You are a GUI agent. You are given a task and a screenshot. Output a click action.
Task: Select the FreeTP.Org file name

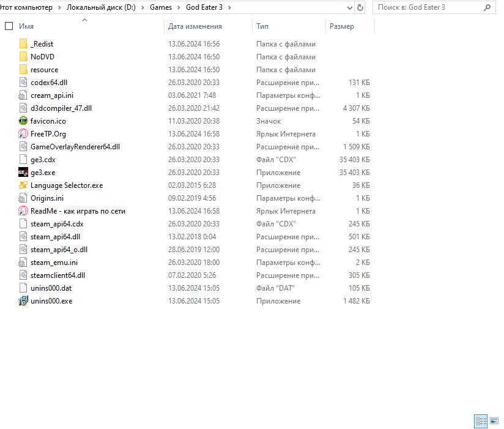click(x=48, y=134)
